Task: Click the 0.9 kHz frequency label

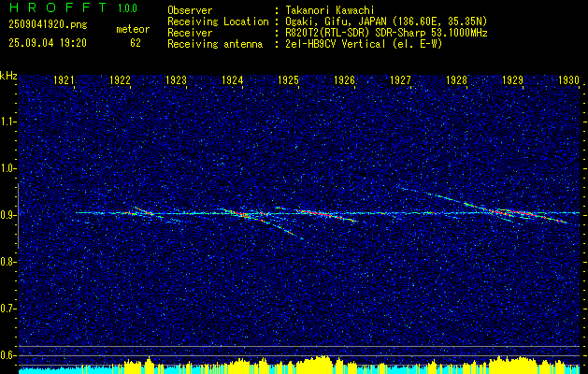Action: (7, 215)
